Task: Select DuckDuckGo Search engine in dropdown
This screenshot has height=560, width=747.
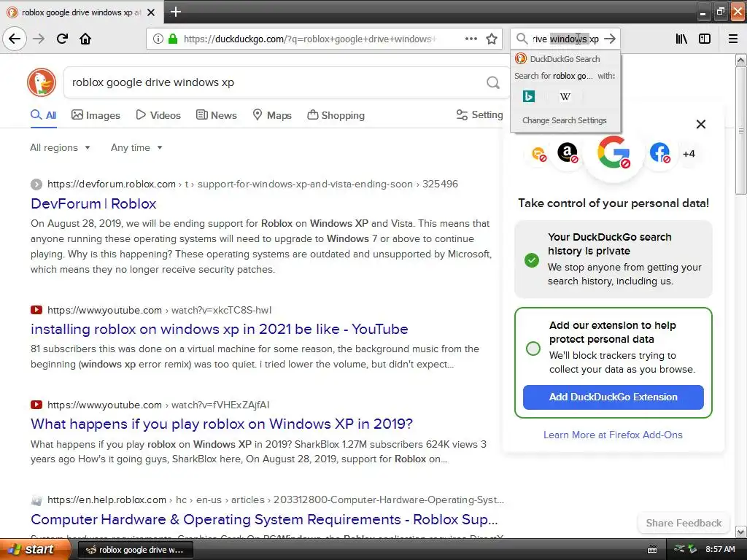Action: 565,59
